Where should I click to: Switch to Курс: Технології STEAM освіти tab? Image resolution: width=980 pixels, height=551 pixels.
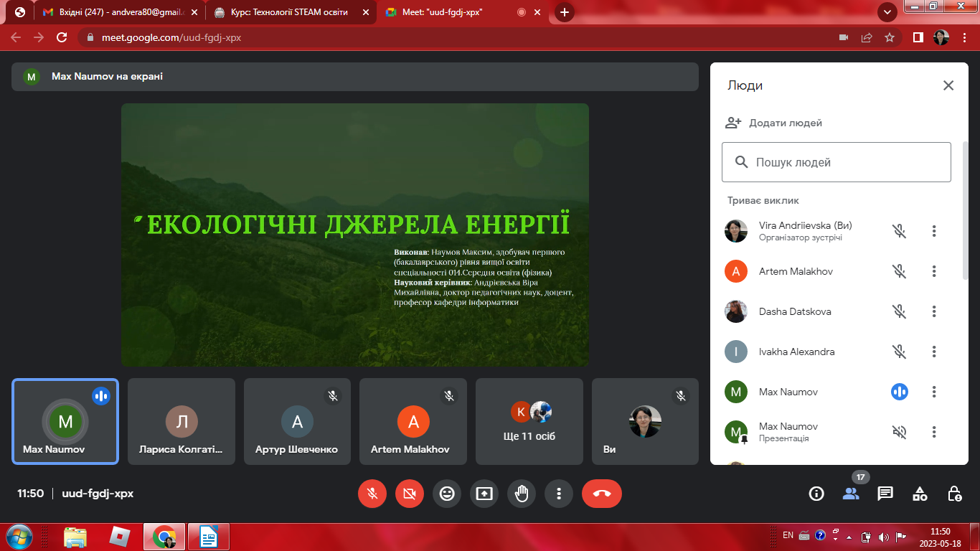[x=291, y=12]
